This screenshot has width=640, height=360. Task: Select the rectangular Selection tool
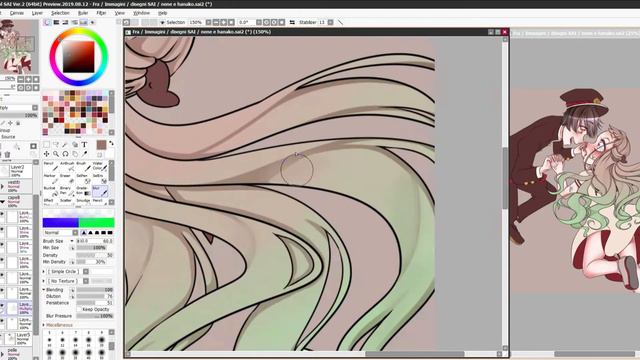coord(47,144)
